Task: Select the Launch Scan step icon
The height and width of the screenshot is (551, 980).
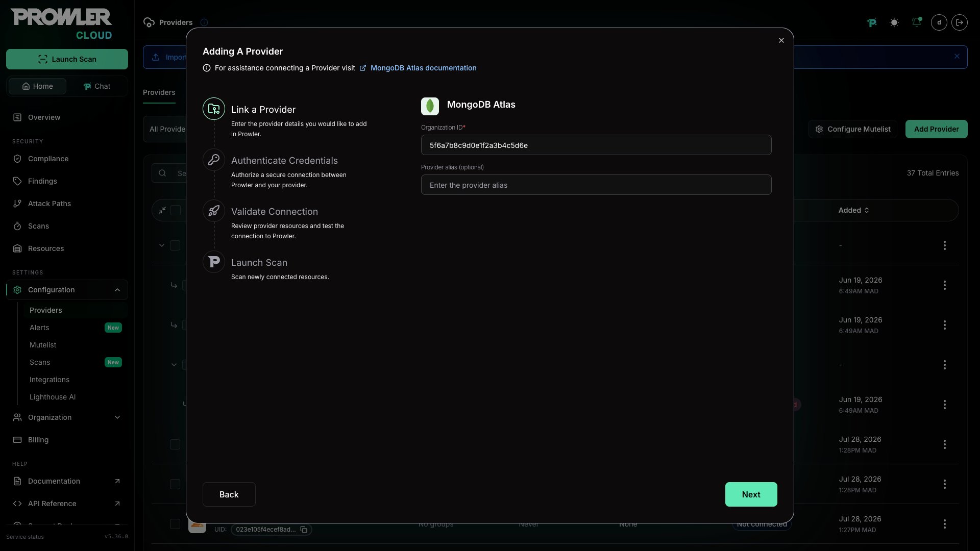Action: pyautogui.click(x=214, y=262)
